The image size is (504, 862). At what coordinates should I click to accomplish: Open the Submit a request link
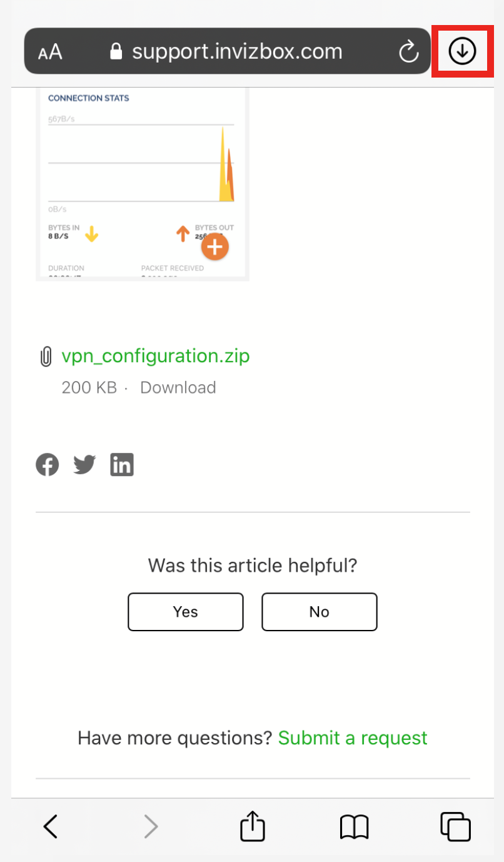pos(353,738)
